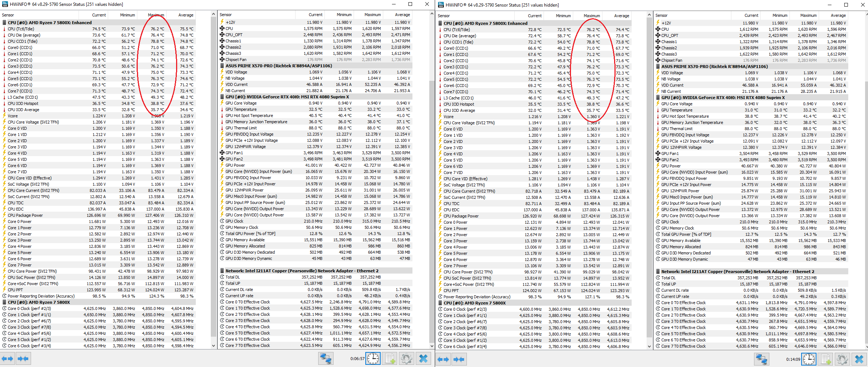Click the Sensor column header in right window's first panel

tap(475, 16)
